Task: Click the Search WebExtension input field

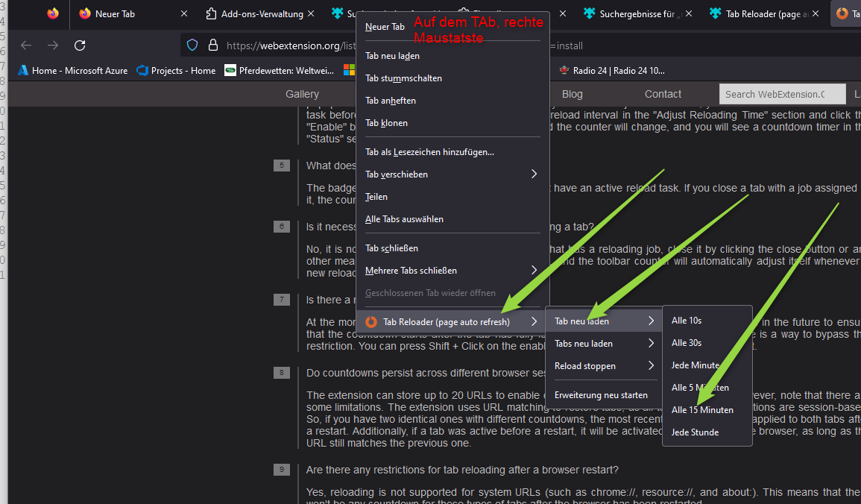Action: [x=781, y=94]
